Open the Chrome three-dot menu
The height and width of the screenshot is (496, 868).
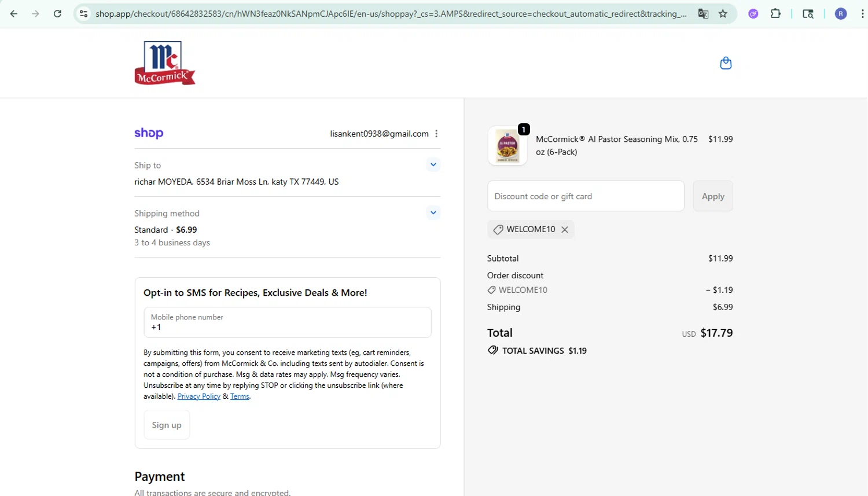point(862,14)
